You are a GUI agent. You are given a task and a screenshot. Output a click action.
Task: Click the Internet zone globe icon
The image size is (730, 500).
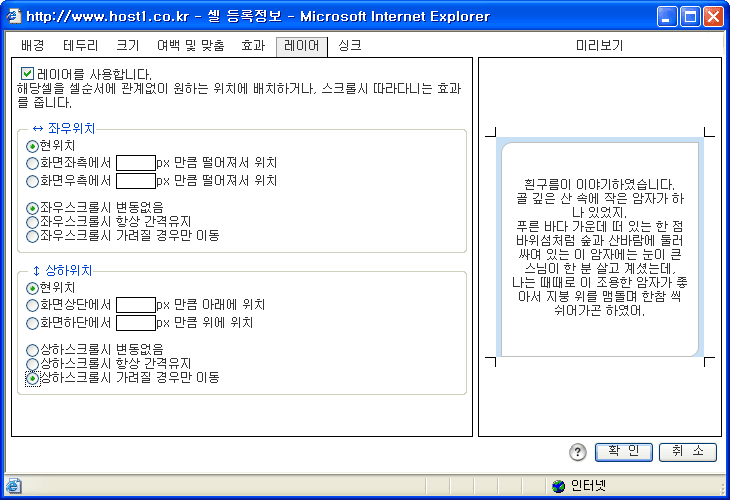[558, 486]
